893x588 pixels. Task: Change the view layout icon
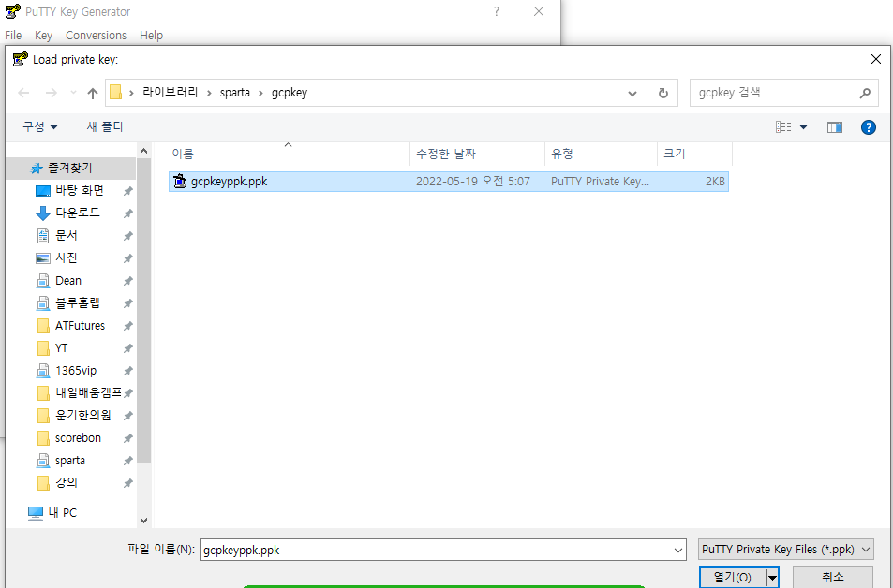coord(783,127)
